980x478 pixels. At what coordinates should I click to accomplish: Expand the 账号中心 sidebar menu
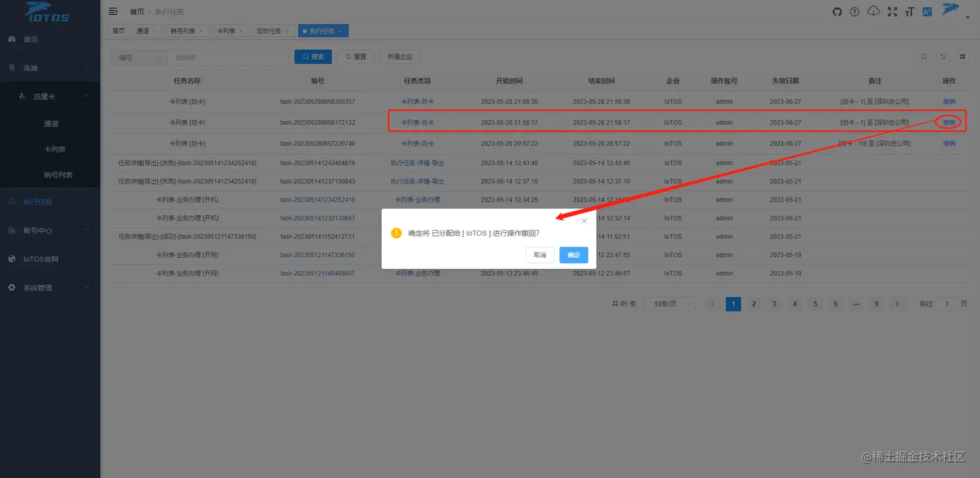(x=50, y=231)
